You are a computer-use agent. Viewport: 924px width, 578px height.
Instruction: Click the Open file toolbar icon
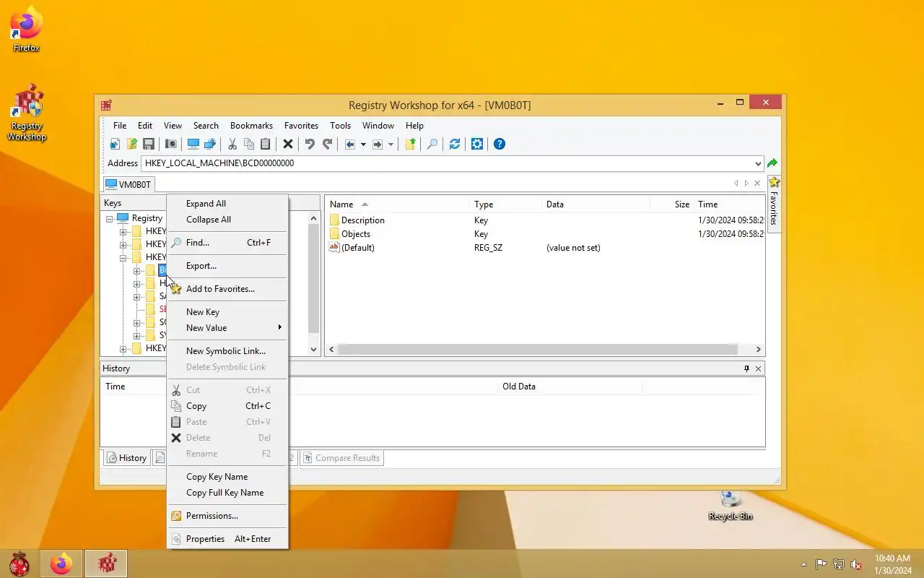click(132, 144)
